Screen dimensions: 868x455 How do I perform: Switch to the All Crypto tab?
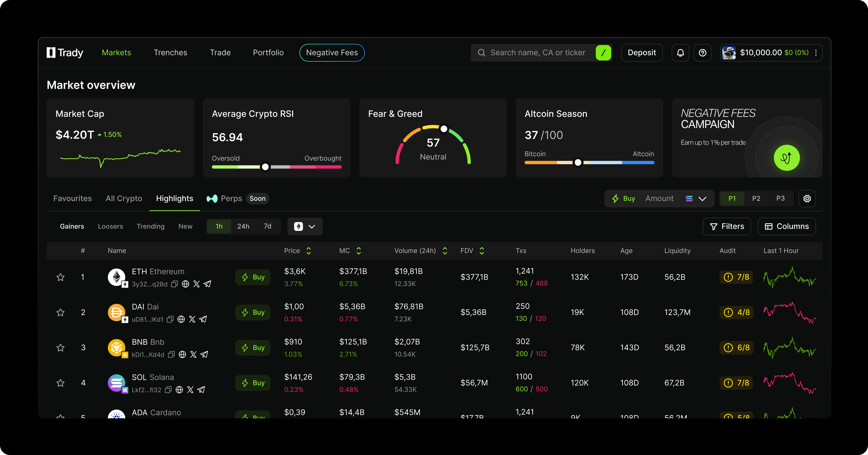[x=124, y=199]
